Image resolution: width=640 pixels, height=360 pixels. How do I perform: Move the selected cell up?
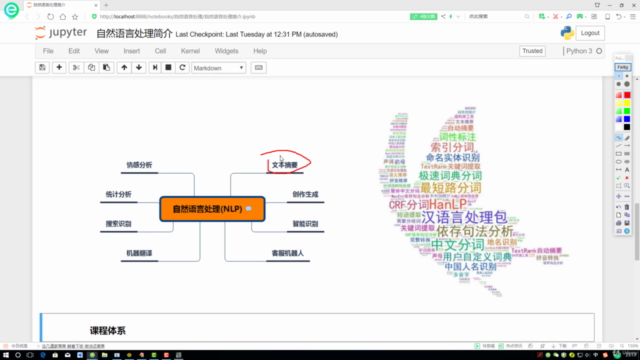[124, 68]
